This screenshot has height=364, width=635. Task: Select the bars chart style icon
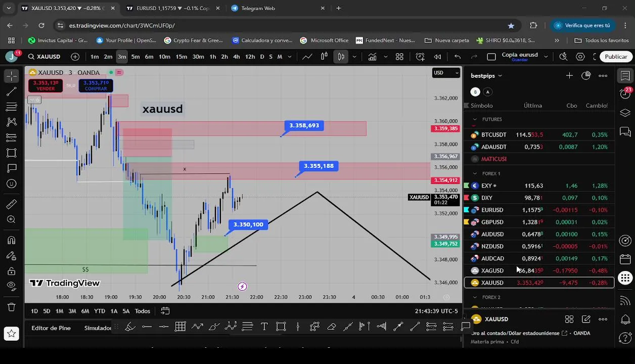[324, 57]
